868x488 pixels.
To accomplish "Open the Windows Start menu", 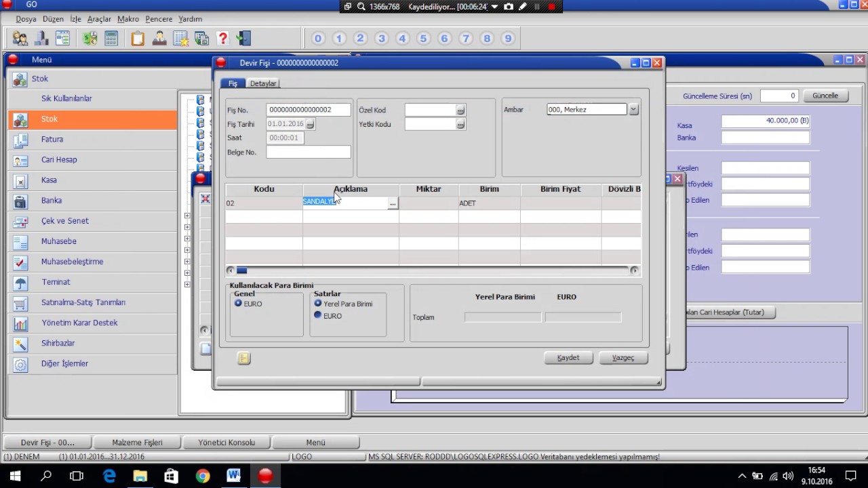I will click(15, 476).
